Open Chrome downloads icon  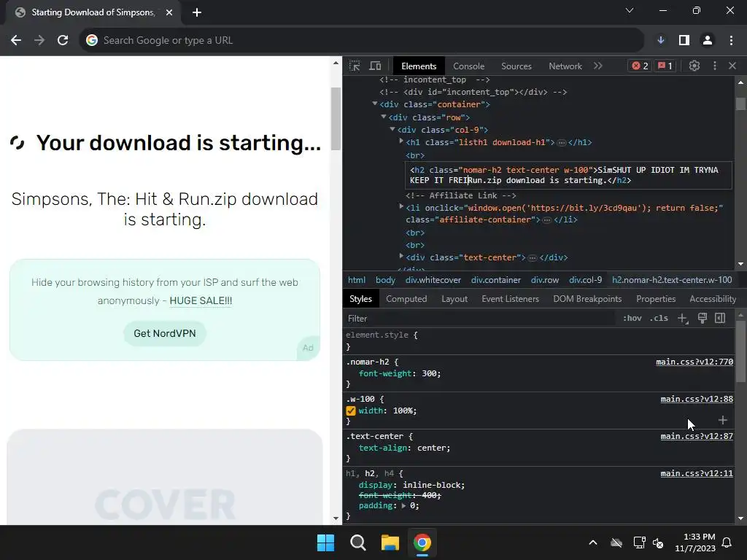pos(661,41)
